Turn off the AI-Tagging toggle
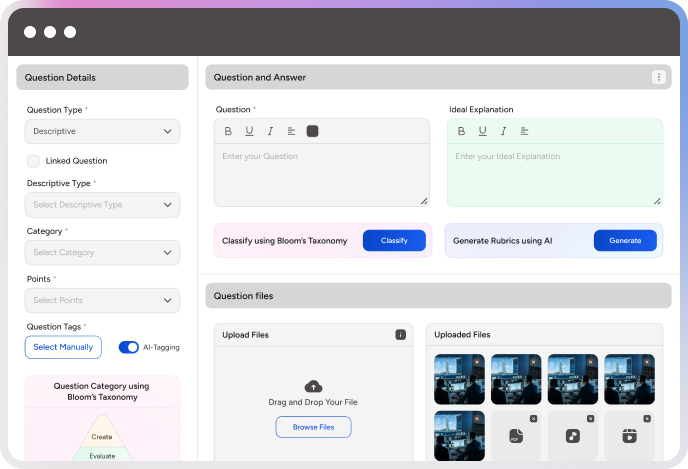Viewport: 688px width, 469px height. (129, 347)
